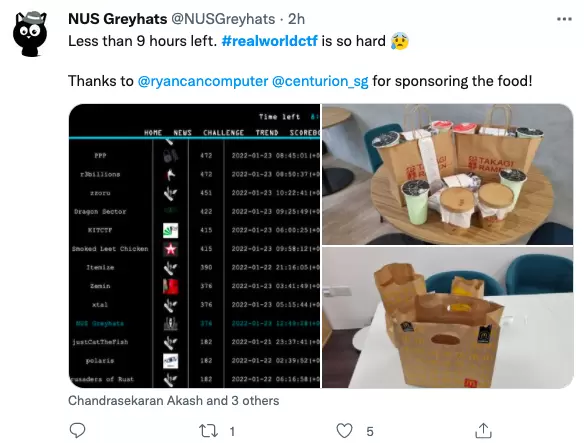Click the NUS Greyhats display name
584x443 pixels.
(x=118, y=19)
